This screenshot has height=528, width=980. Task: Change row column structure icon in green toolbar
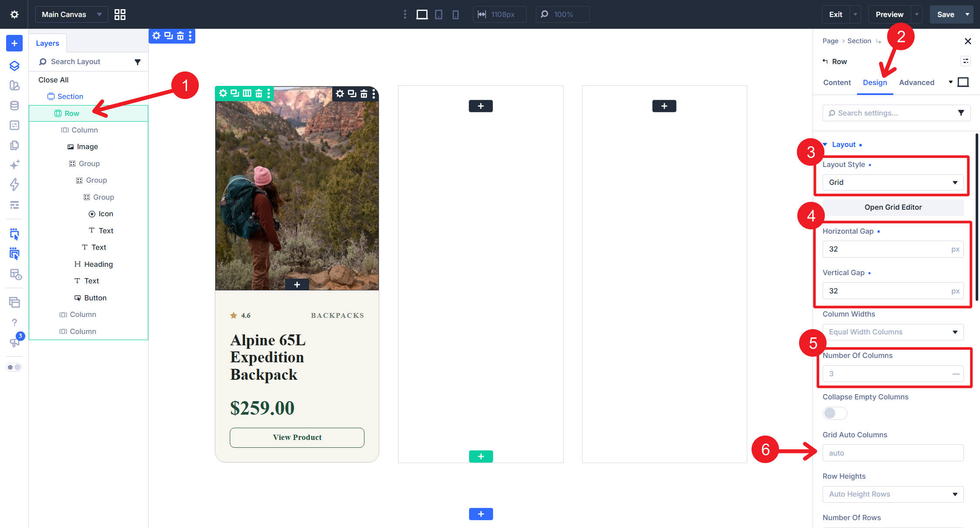(247, 93)
